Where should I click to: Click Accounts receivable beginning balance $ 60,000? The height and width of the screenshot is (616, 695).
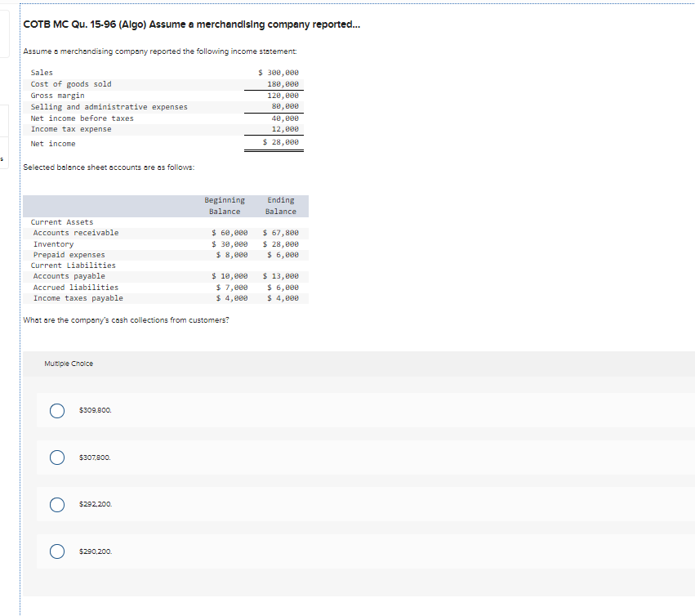229,232
